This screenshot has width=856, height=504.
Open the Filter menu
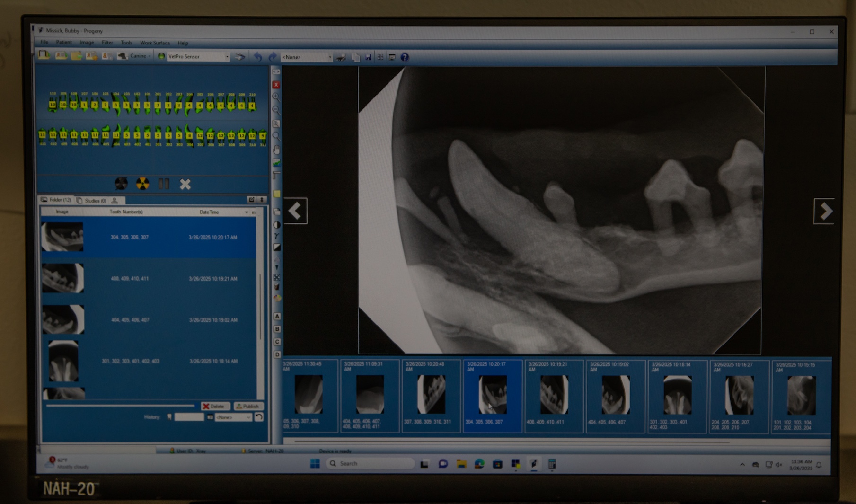point(107,43)
